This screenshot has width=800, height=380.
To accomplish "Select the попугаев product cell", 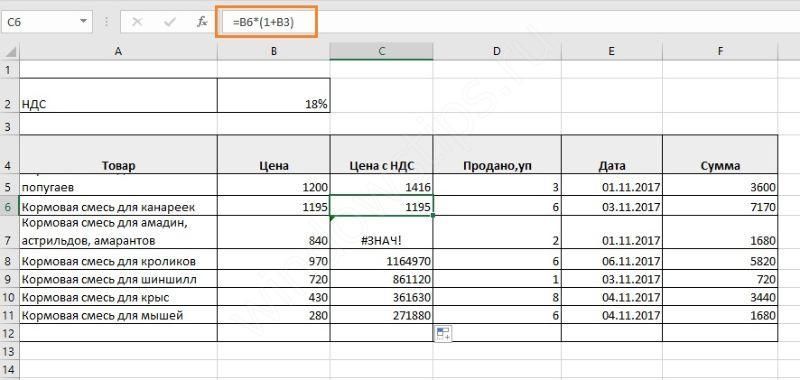I will (x=118, y=185).
